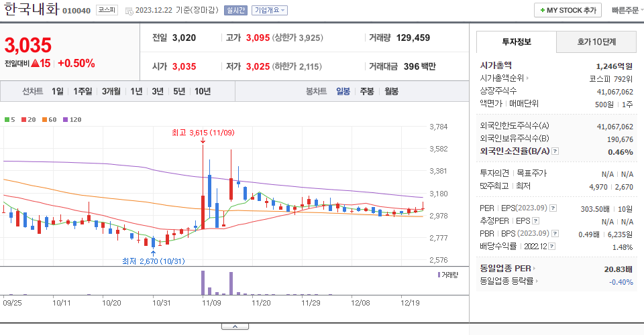Viewport: 644px width, 335px height.
Task: Open help icon next to 외국인소진율(B/A)
Action: pos(555,151)
